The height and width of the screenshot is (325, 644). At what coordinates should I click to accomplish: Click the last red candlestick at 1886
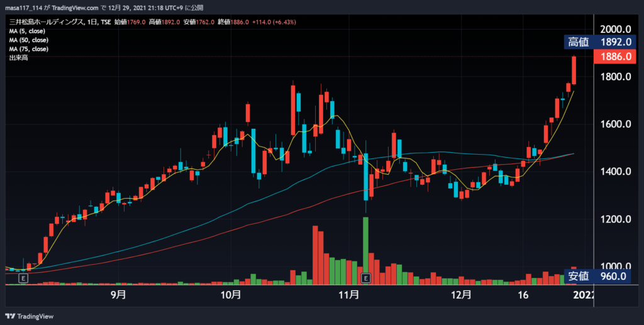(574, 70)
